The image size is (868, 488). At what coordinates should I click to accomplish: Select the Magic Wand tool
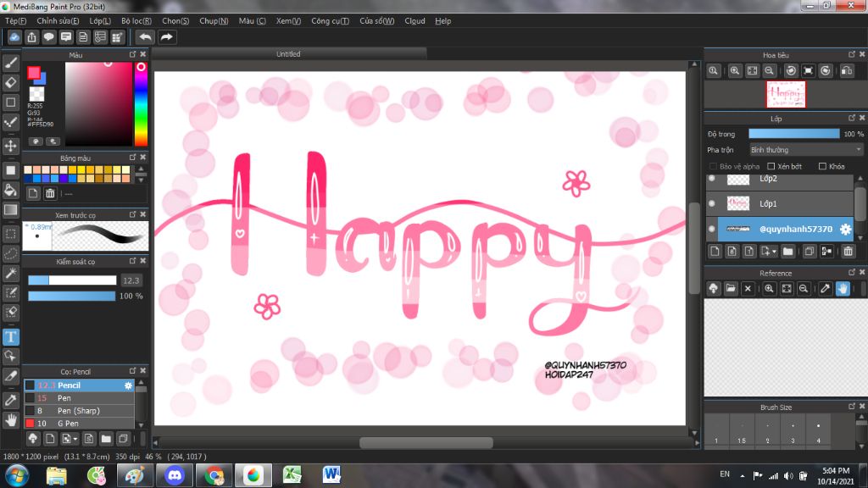click(x=10, y=273)
